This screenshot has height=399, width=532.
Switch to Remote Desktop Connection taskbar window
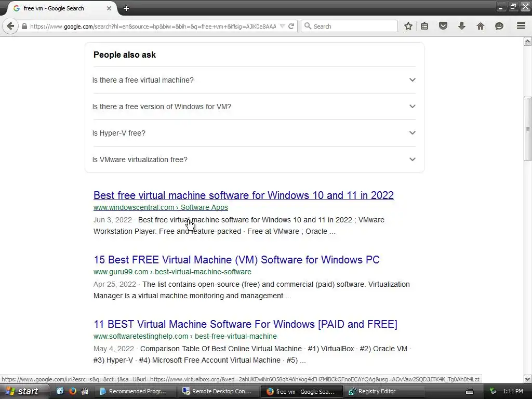pos(218,391)
